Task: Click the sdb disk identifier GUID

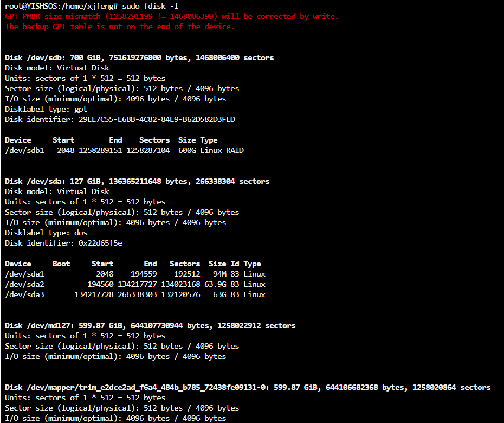Action: (157, 120)
